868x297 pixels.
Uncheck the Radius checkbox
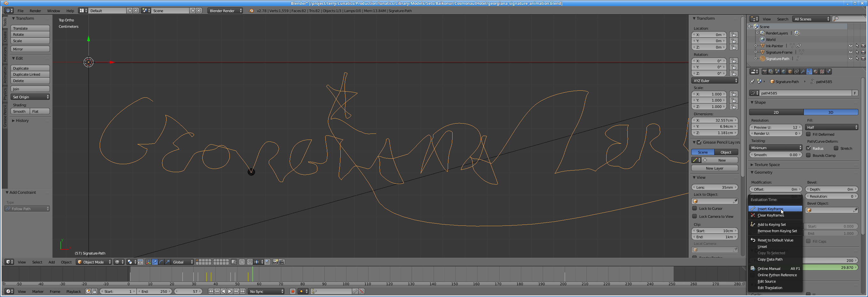808,148
